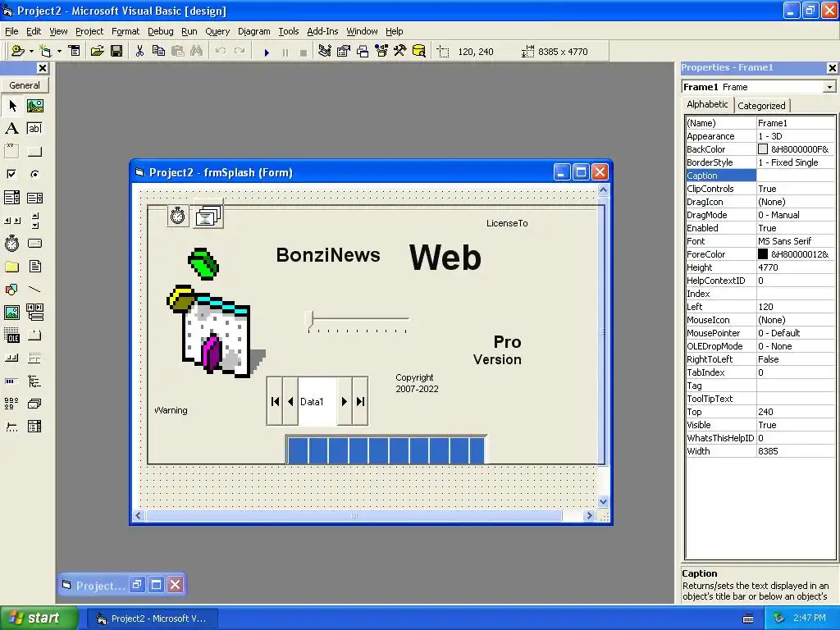This screenshot has width=840, height=630.
Task: Open the Frame1 object selector dropdown
Action: (x=829, y=87)
